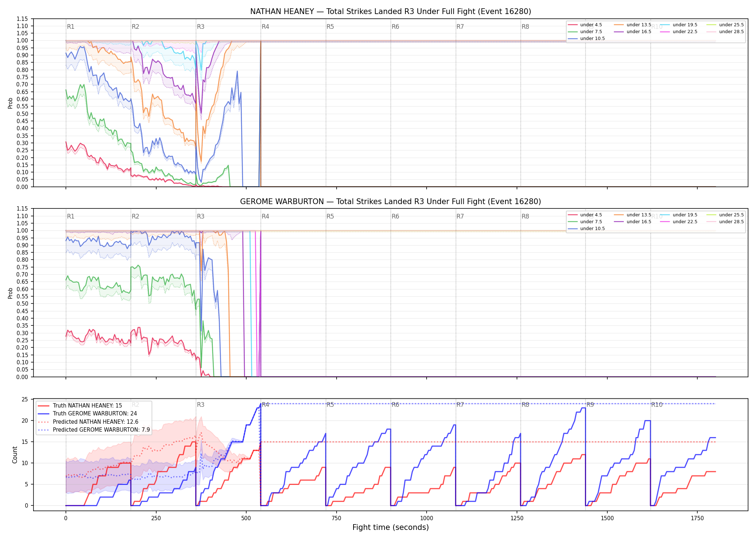756x540 pixels.
Task: Click 'Truth GEROME WARBURTON: 24' legend item
Action: click(87, 414)
